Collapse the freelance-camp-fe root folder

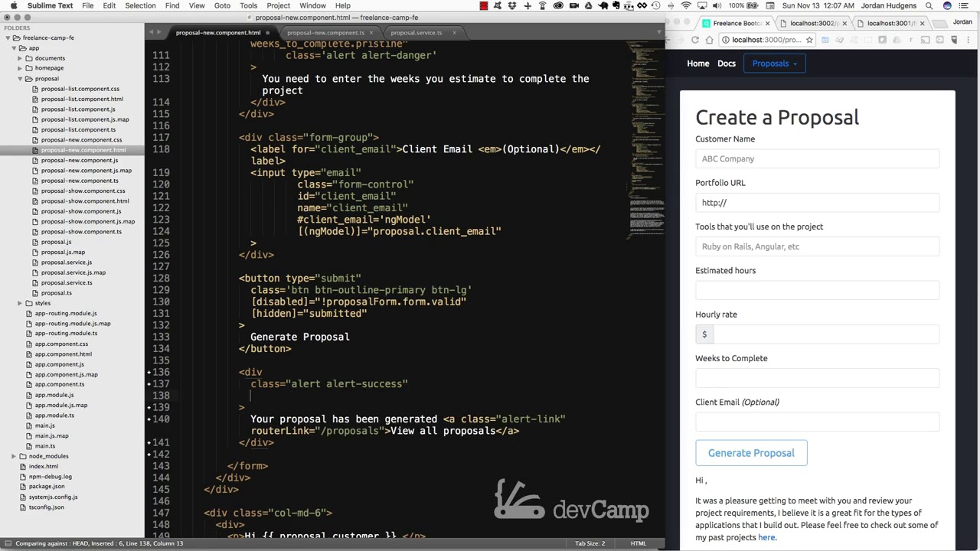click(x=8, y=37)
